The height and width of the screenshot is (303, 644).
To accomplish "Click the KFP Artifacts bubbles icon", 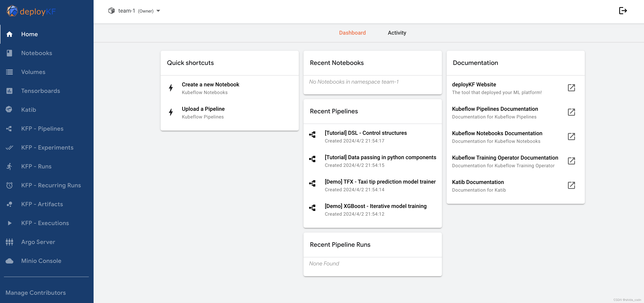I will [9, 204].
